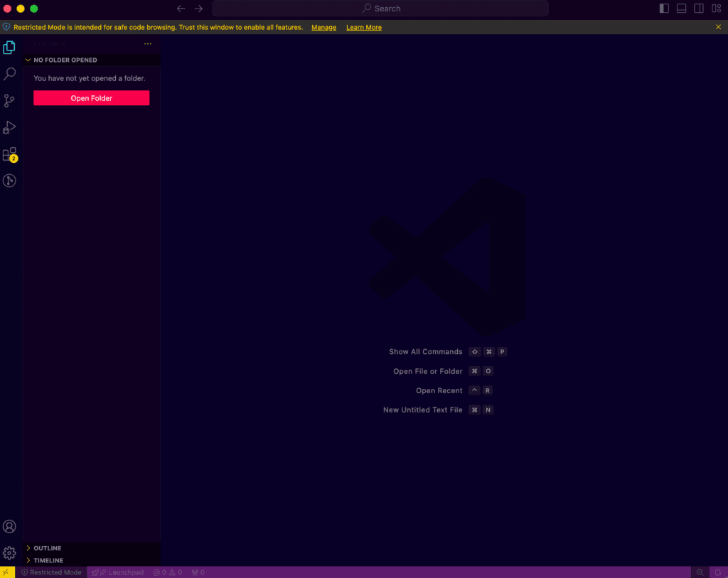Viewport: 728px width, 578px height.
Task: Click the macOS green full-screen window button
Action: click(34, 9)
